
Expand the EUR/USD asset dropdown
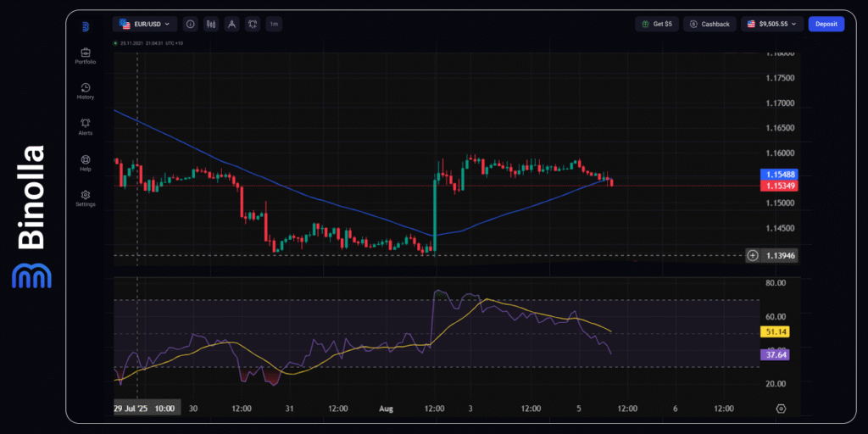145,25
